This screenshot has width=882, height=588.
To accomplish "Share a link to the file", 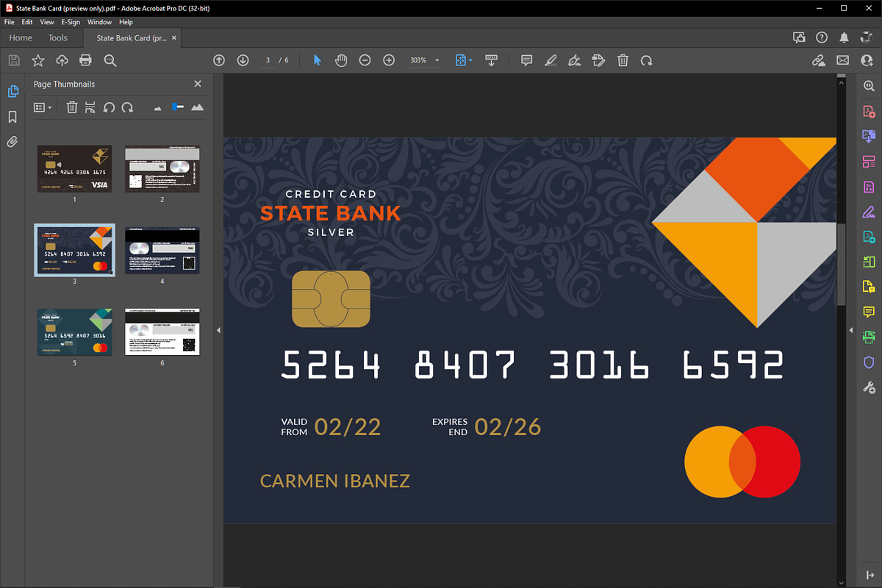I will coord(819,60).
